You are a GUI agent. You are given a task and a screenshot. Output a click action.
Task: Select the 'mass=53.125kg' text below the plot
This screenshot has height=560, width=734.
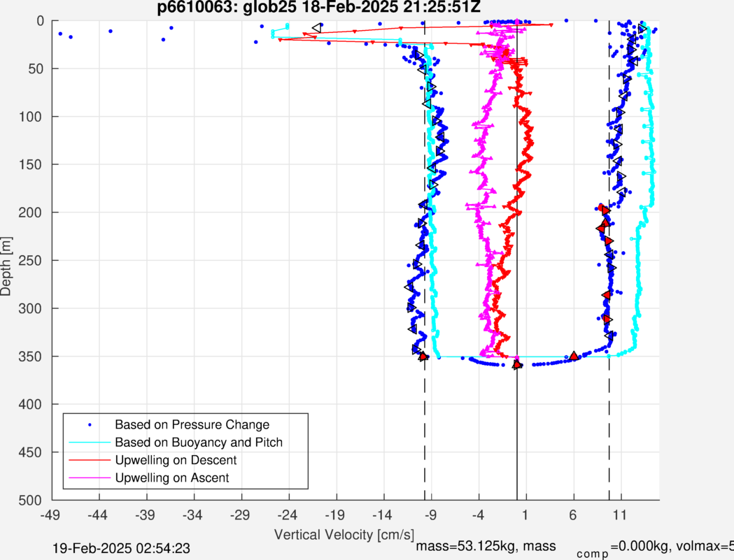tap(463, 546)
